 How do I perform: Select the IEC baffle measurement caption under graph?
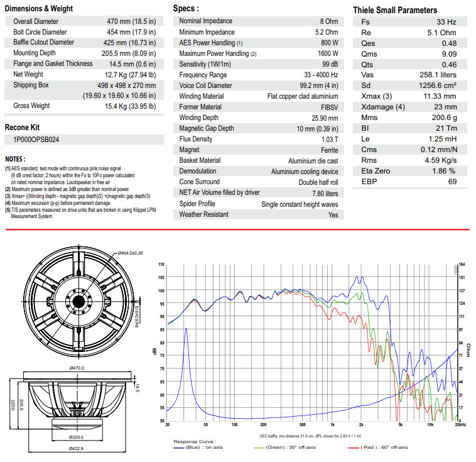[310, 436]
